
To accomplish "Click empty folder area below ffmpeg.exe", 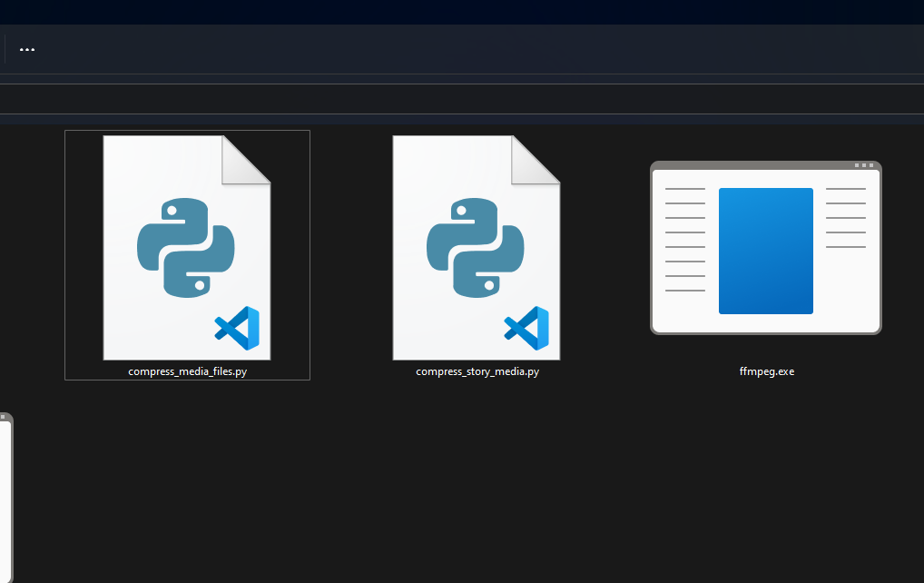I will pos(765,481).
